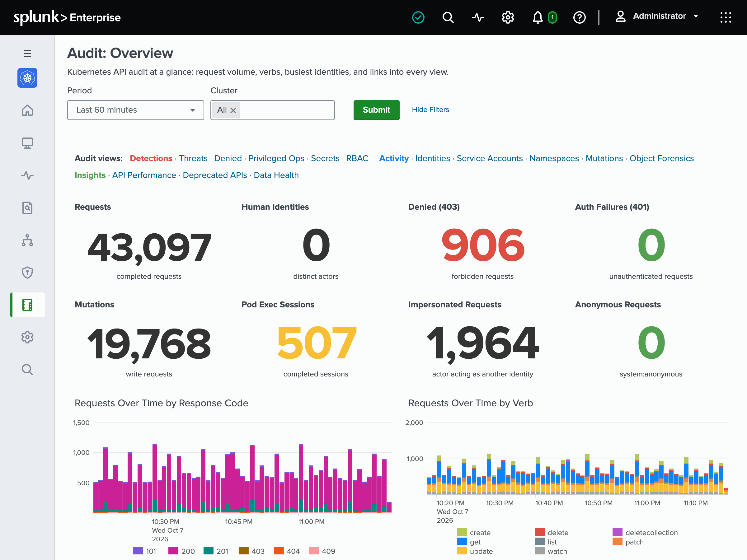Toggle the 403 legend swatch
Image resolution: width=747 pixels, height=560 pixels.
coord(243,551)
